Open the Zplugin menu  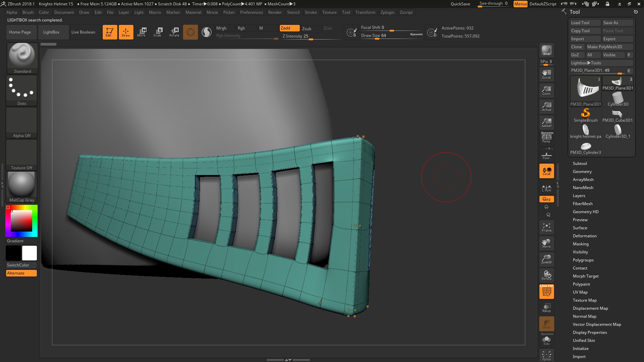[387, 12]
